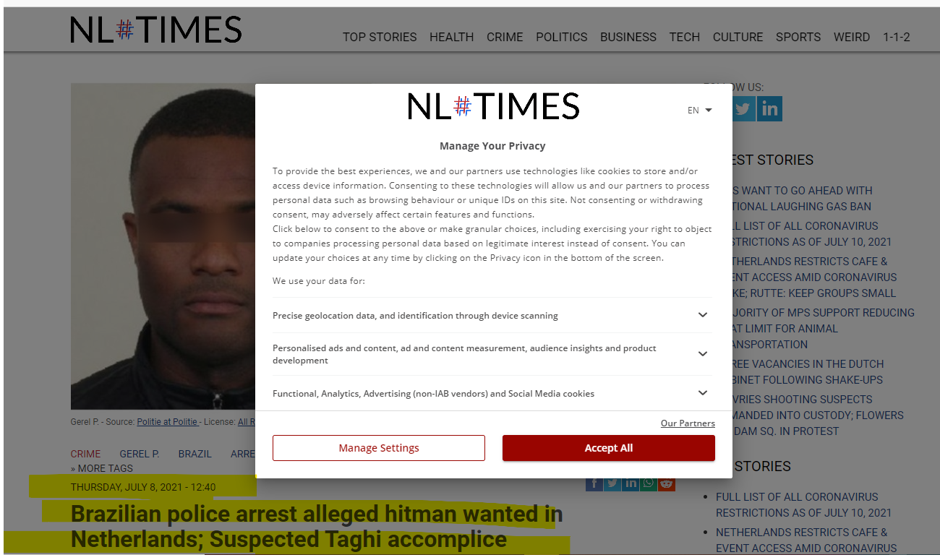The height and width of the screenshot is (560, 940).
Task: Open the 1-1-2 section
Action: tap(897, 37)
